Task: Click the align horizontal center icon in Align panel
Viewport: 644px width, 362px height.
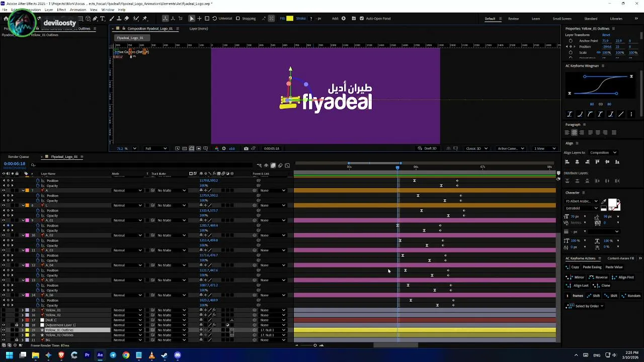Action: 577,162
